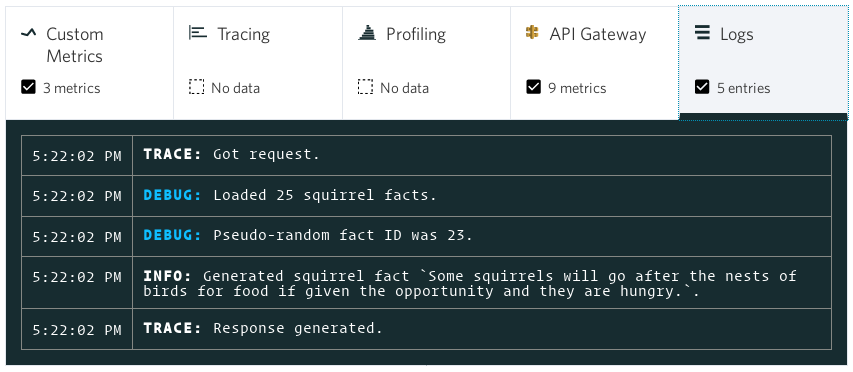Click the TRACE: Response generated log row

click(426, 329)
